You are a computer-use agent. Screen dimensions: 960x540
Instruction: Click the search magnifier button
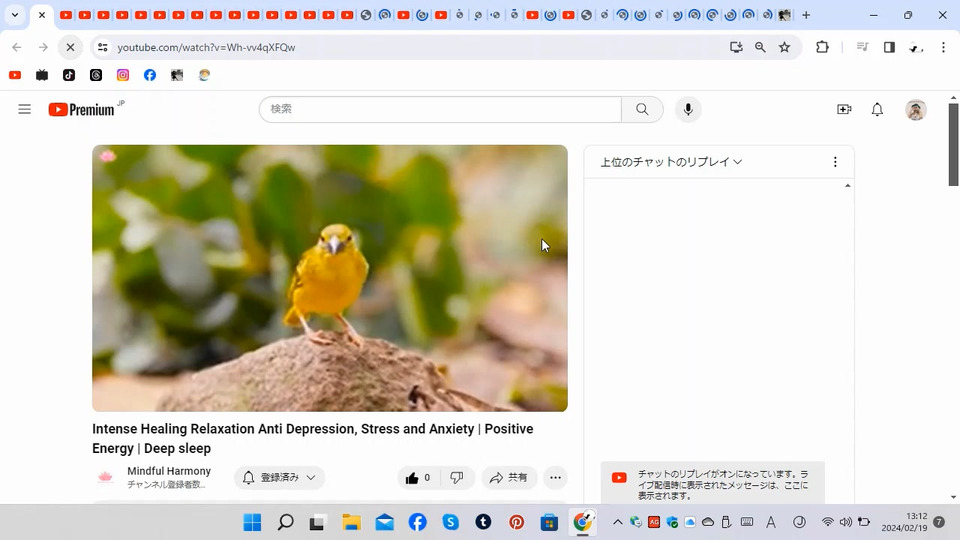click(642, 110)
